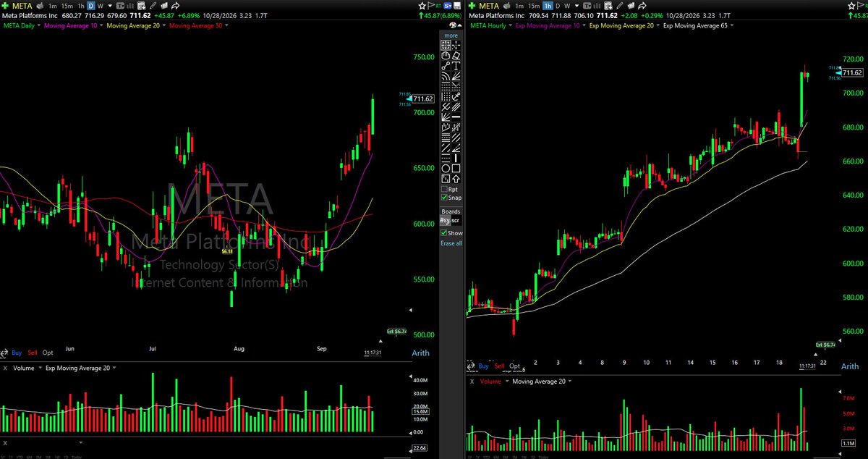Switch hourly chart to D daily timeframe
This screenshot has height=459, width=868.
pyautogui.click(x=558, y=6)
